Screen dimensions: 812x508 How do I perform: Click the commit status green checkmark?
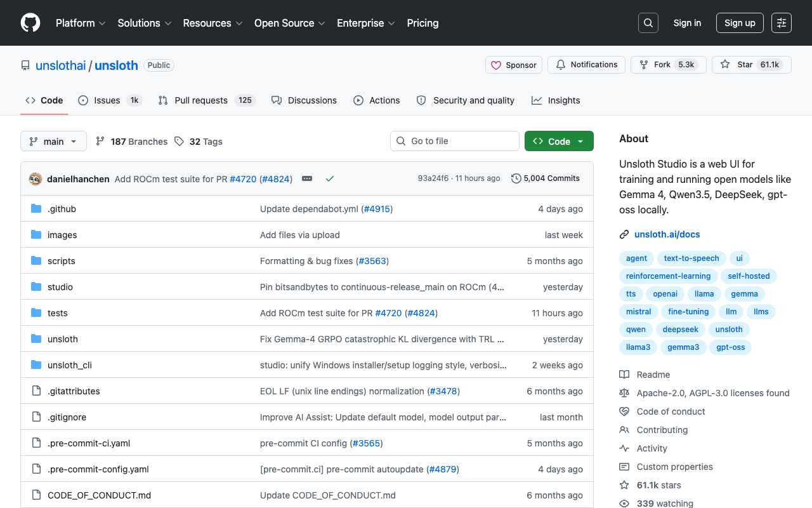pos(330,179)
